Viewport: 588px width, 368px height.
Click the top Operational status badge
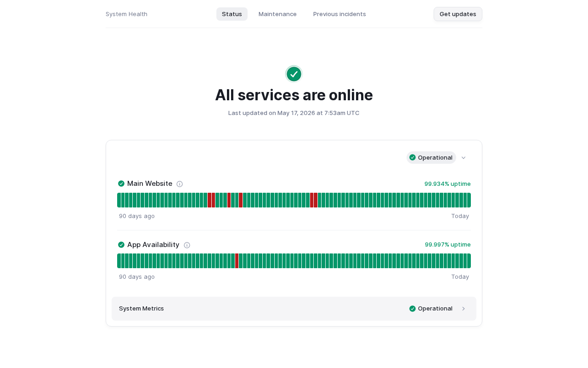431,157
